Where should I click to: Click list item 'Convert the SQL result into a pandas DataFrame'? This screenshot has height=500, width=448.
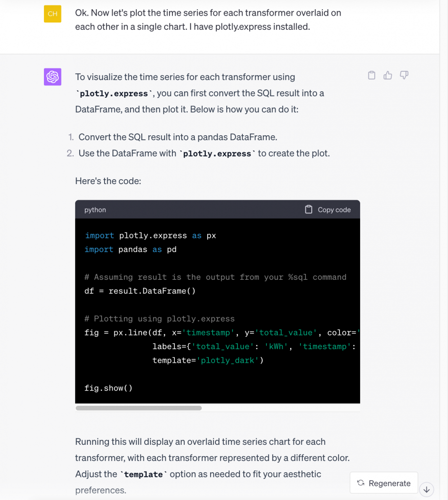(178, 137)
